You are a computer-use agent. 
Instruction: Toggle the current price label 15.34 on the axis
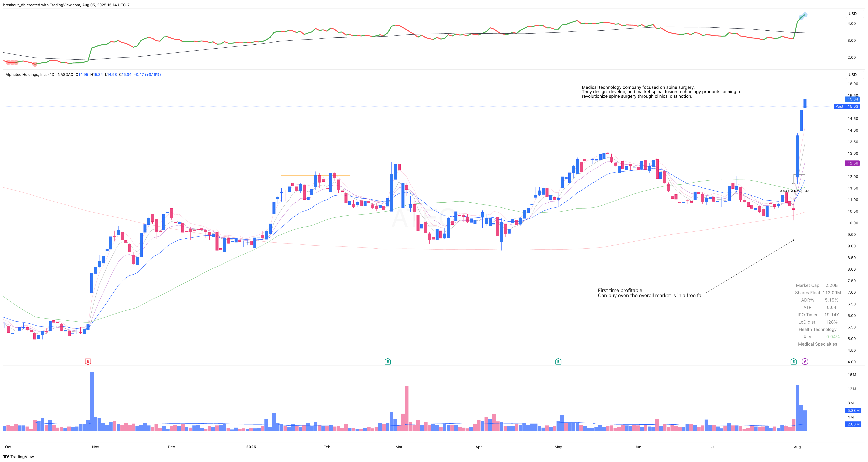[852, 99]
